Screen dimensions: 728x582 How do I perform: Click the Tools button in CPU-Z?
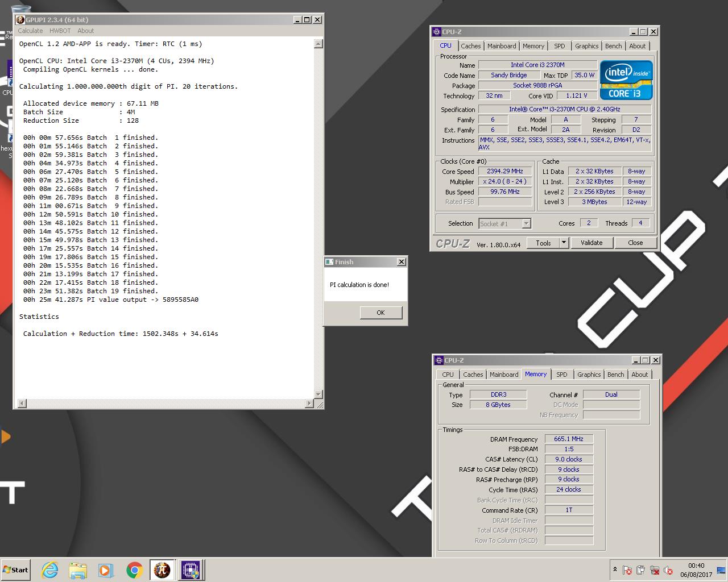(x=543, y=243)
